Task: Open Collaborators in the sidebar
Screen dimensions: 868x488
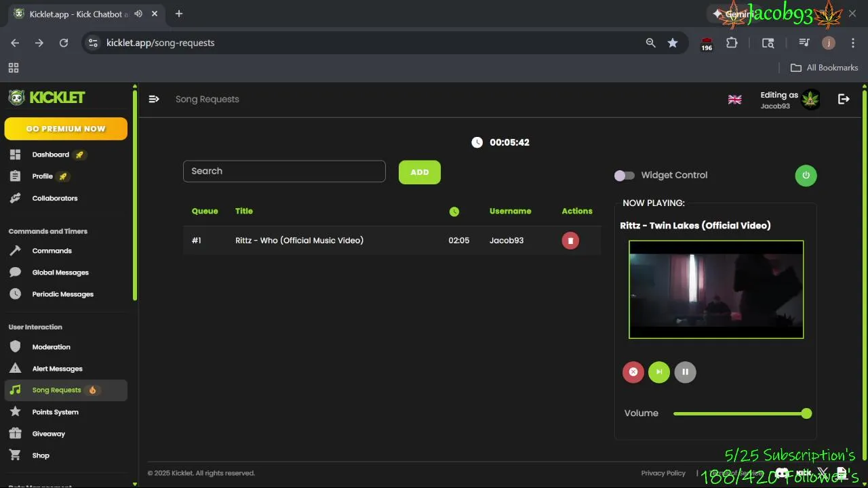Action: click(54, 198)
